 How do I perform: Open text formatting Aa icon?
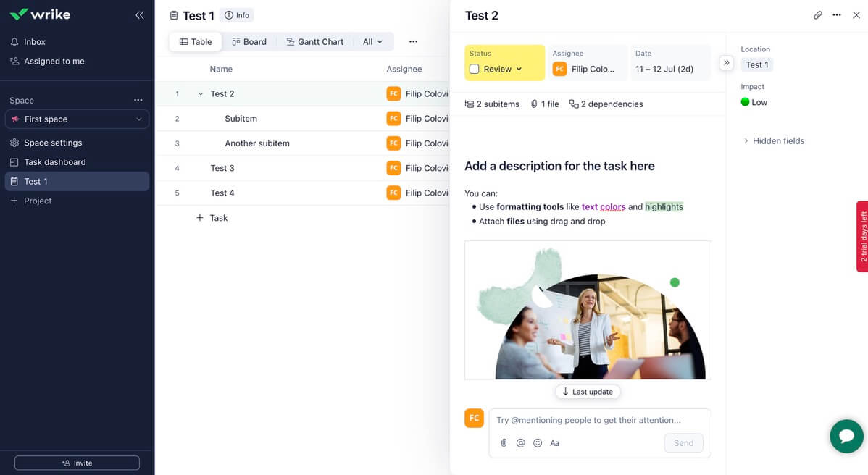click(555, 443)
